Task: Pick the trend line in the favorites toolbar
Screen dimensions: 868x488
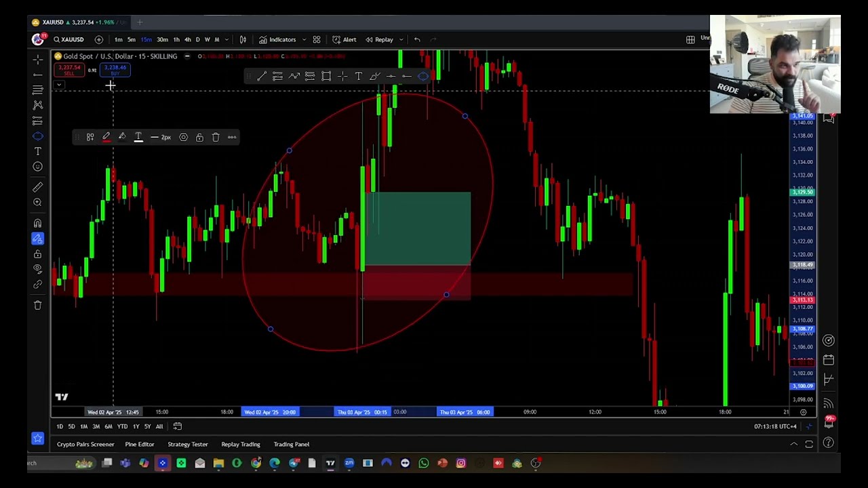Action: coord(261,76)
